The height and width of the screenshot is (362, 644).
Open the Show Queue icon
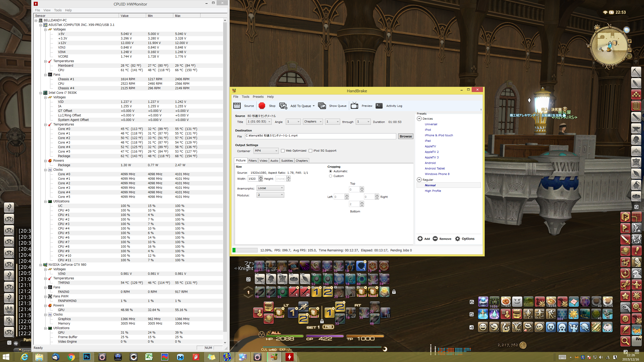coord(322,106)
